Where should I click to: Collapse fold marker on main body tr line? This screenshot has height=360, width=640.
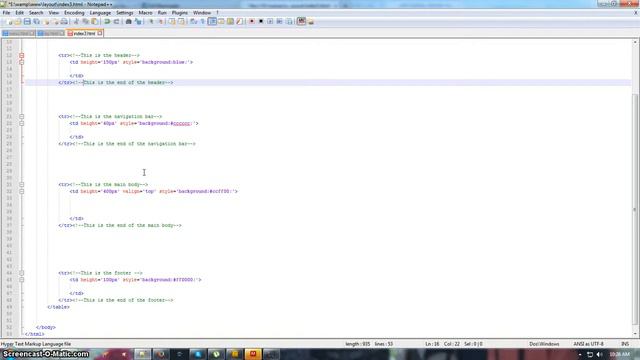(x=22, y=184)
